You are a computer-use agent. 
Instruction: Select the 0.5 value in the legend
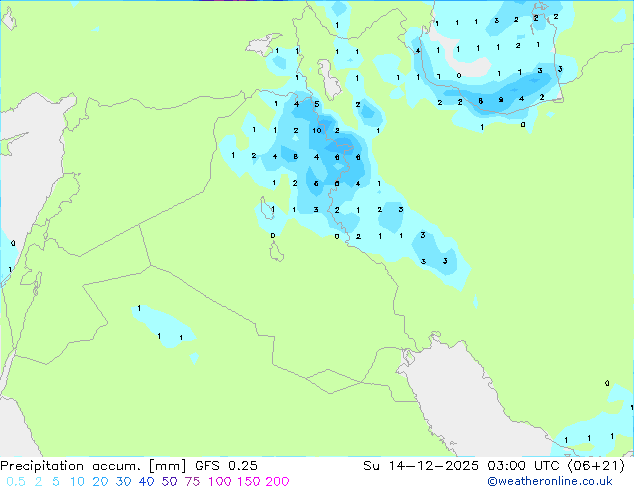(16, 482)
